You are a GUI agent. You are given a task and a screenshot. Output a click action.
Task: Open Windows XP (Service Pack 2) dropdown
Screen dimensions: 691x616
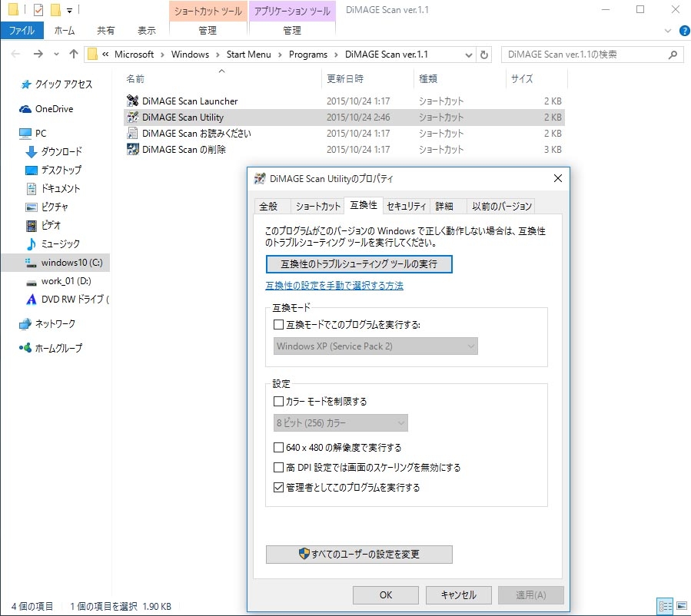coord(375,346)
